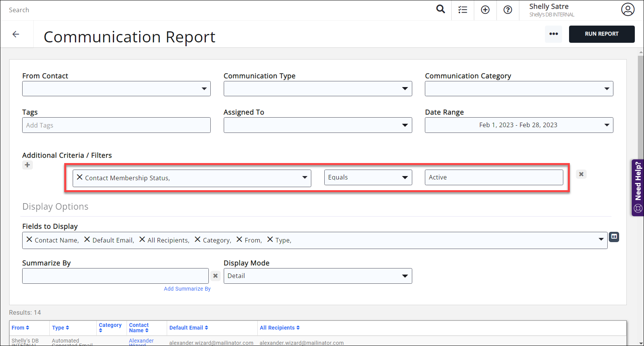Remove Contact Name from Fields to Display

point(29,239)
